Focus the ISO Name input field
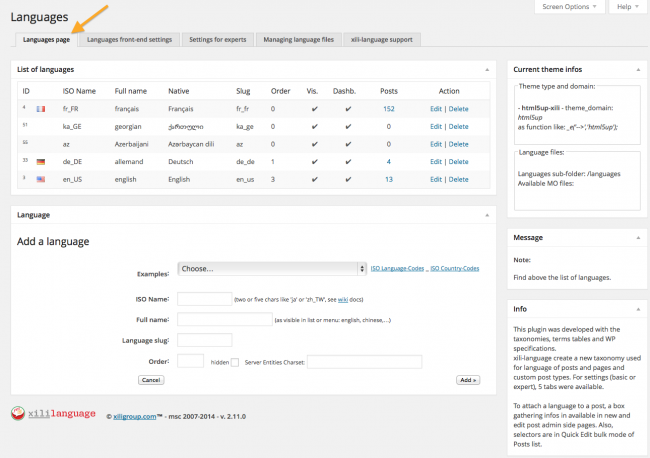Image resolution: width=650 pixels, height=458 pixels. click(x=204, y=299)
